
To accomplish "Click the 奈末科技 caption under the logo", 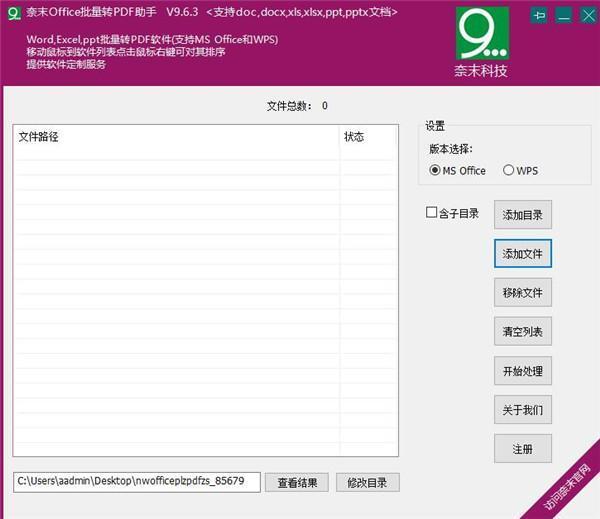I will tap(481, 70).
